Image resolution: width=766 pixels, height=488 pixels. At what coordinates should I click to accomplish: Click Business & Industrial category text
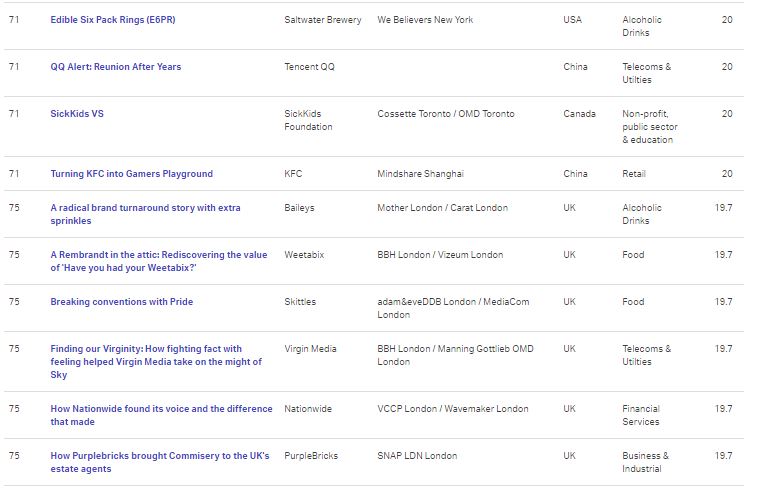point(645,462)
